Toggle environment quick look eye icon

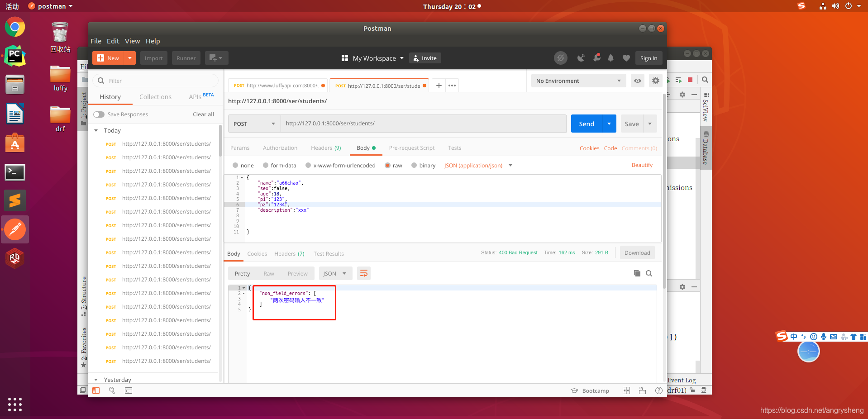[x=638, y=81]
